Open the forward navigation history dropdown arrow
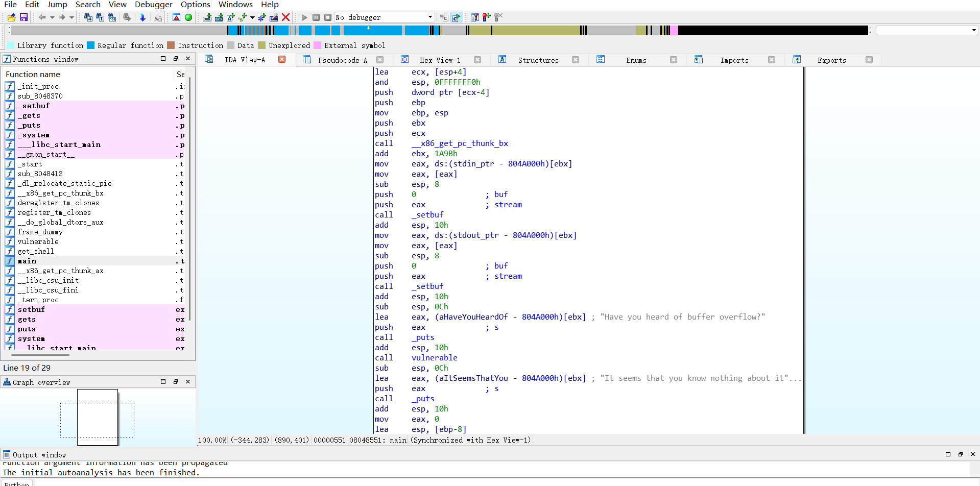This screenshot has width=980, height=486. pyautogui.click(x=72, y=17)
